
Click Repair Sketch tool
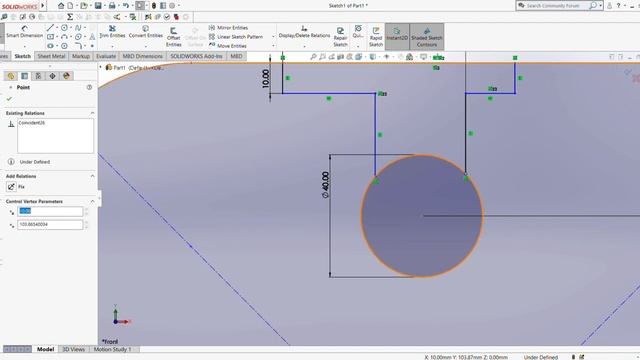(x=340, y=37)
